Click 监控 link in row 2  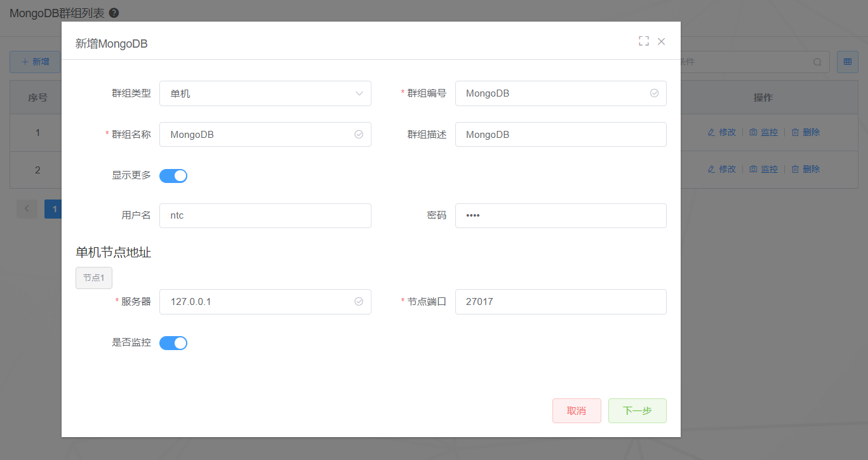pyautogui.click(x=764, y=169)
